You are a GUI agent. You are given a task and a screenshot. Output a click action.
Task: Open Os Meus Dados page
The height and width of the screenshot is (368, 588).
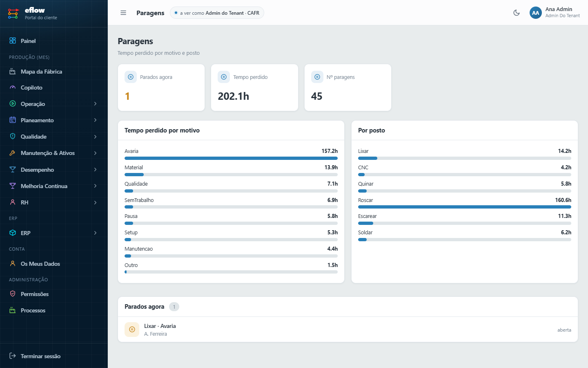54,264
